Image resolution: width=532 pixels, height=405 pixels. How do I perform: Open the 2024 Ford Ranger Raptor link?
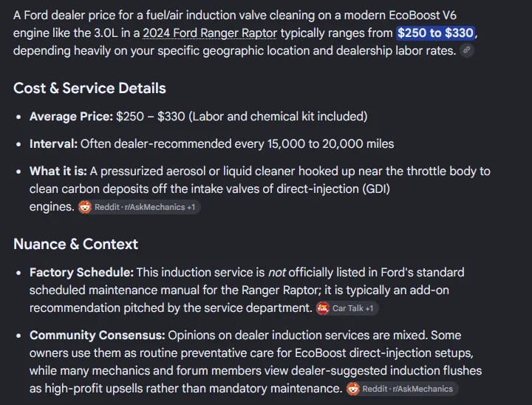point(209,33)
